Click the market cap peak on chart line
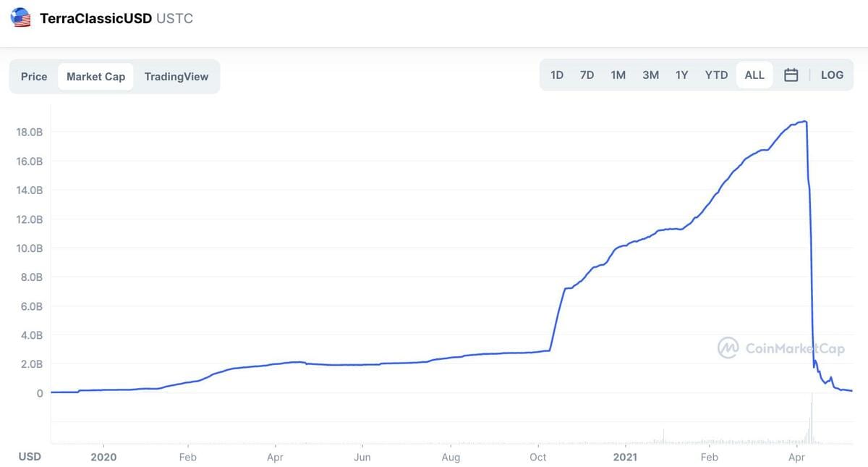This screenshot has width=868, height=467. pyautogui.click(x=805, y=122)
